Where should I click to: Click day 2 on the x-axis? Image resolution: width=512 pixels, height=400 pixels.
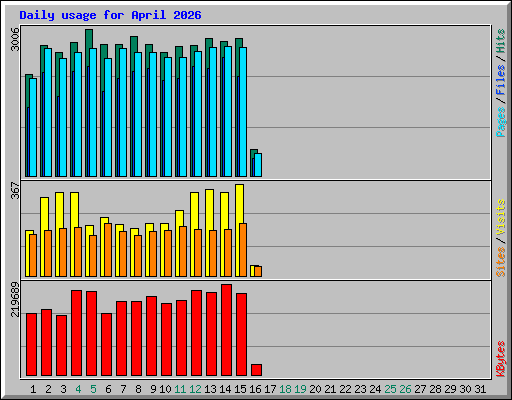(48, 389)
